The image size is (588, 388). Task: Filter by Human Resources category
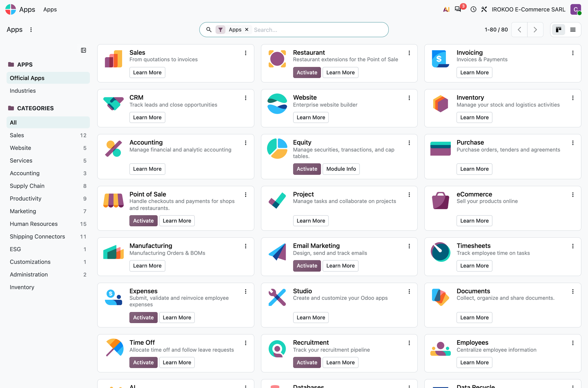point(48,224)
